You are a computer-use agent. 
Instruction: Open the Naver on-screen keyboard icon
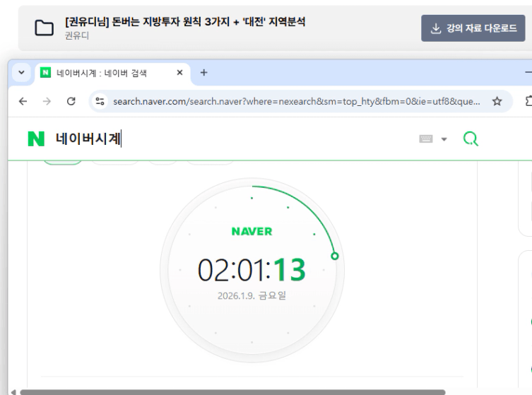[x=426, y=138]
